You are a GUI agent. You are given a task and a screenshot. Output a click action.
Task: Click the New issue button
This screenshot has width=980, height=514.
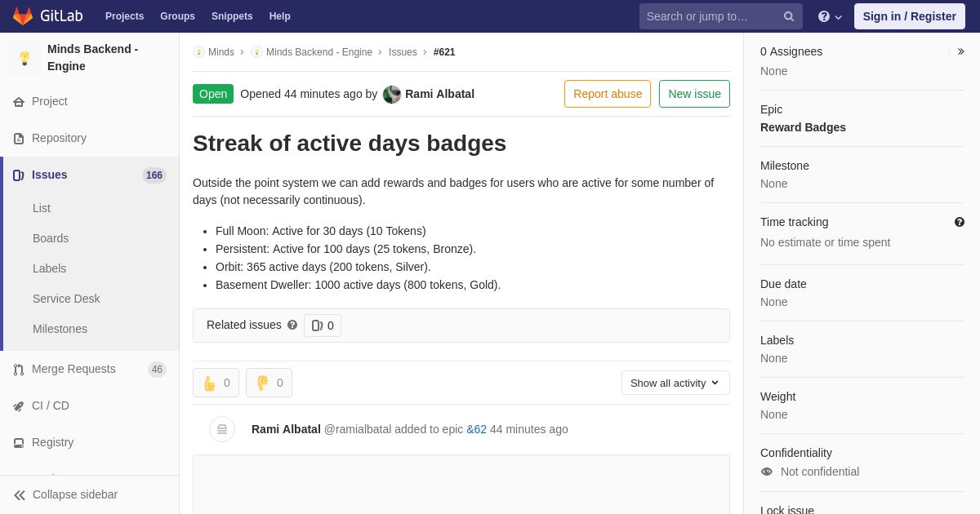click(x=694, y=94)
